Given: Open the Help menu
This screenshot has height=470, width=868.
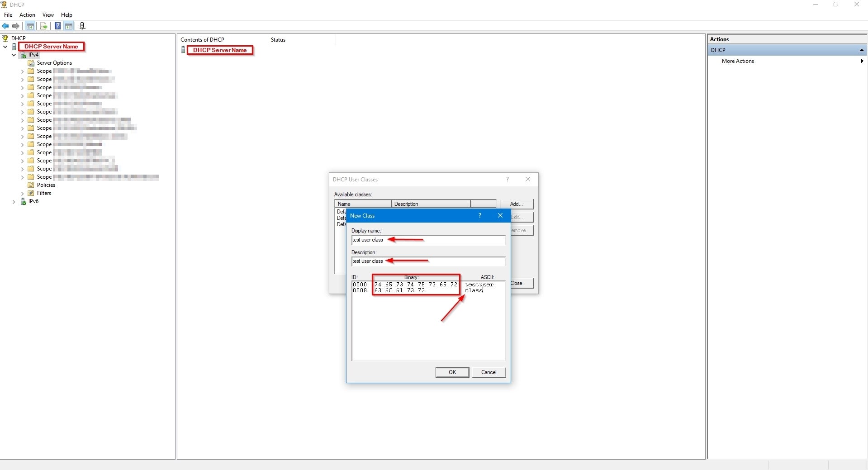Looking at the screenshot, I should click(x=66, y=15).
